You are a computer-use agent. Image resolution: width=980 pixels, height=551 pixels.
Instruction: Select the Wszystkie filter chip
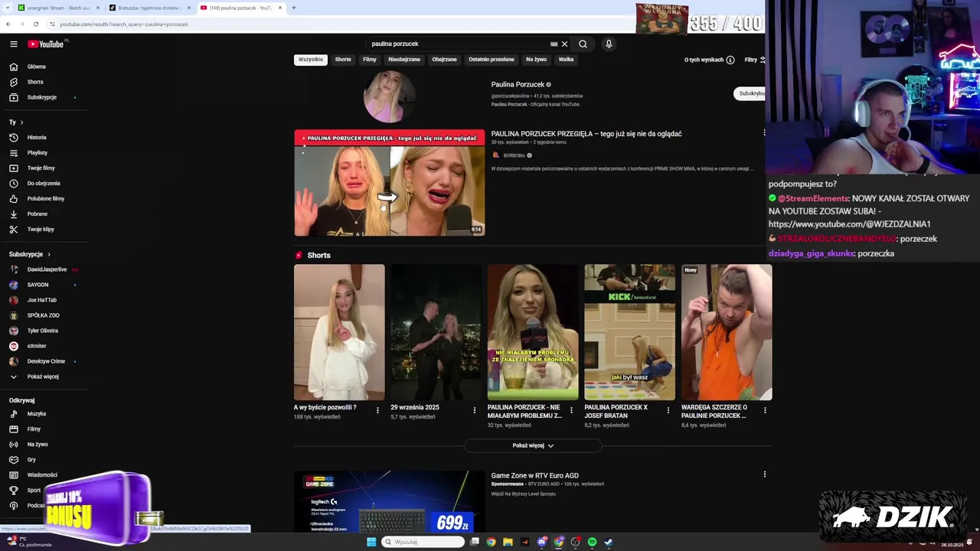coord(310,60)
